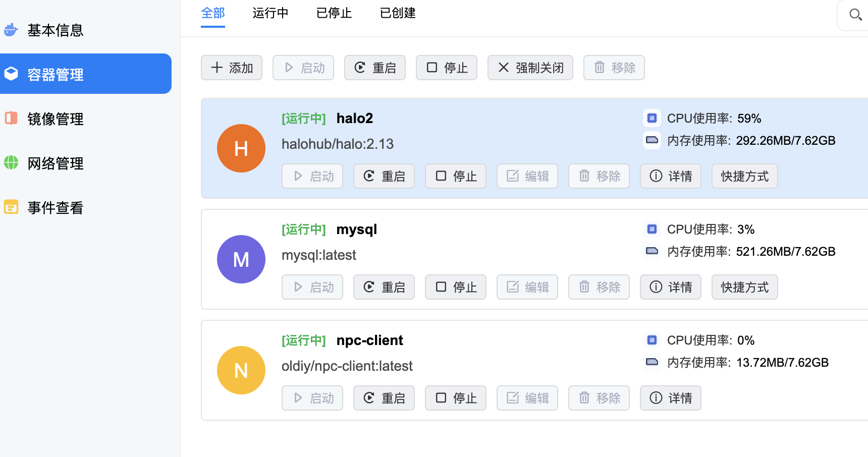868x457 pixels.
Task: Click the CPU chip icon for halo2
Action: pos(652,119)
